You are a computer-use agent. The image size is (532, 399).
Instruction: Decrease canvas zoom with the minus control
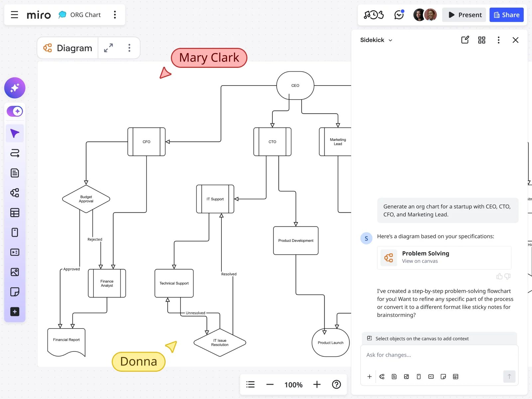(270, 385)
